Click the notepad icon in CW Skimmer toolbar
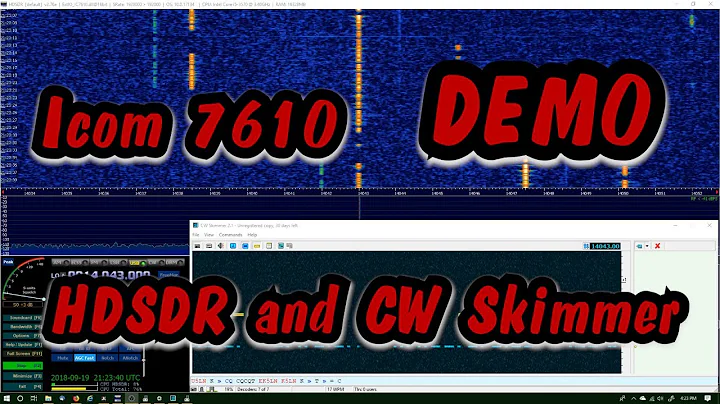Viewport: 720px width, 404px height. pos(269,246)
